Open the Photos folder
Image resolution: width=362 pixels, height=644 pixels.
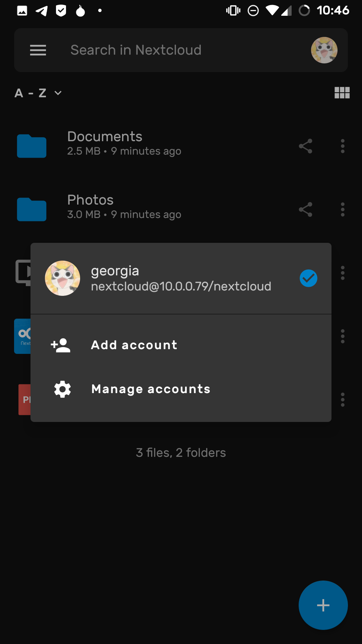(x=90, y=200)
